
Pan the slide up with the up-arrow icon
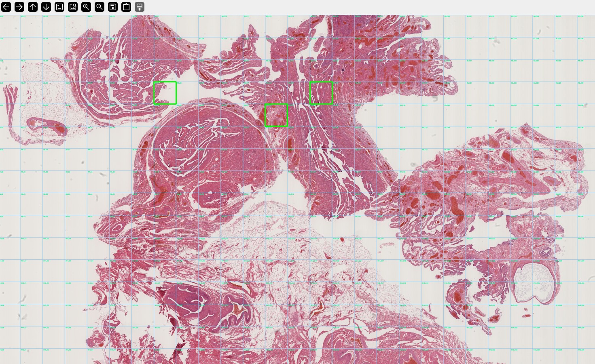(32, 6)
